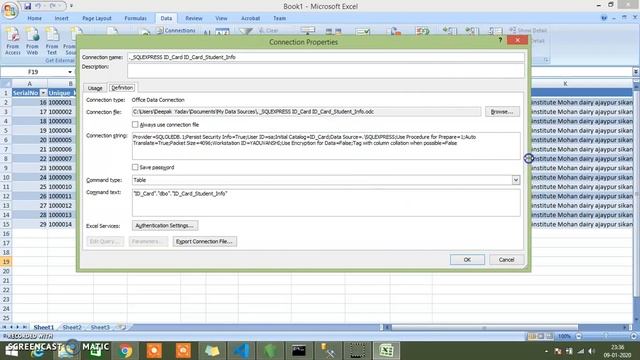Open the Command Prompt taskbar icon

pos(299,351)
